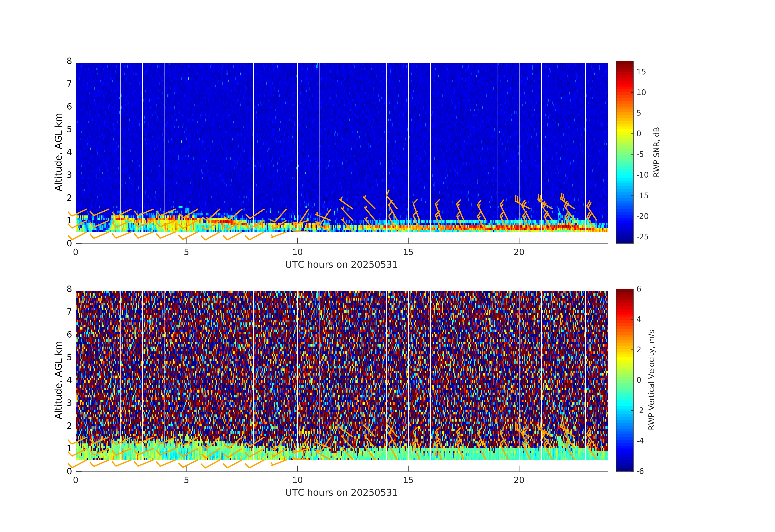Click the 'RWP SNR, dB' colorbar label
Screen dimensions: 775x532
pos(656,152)
